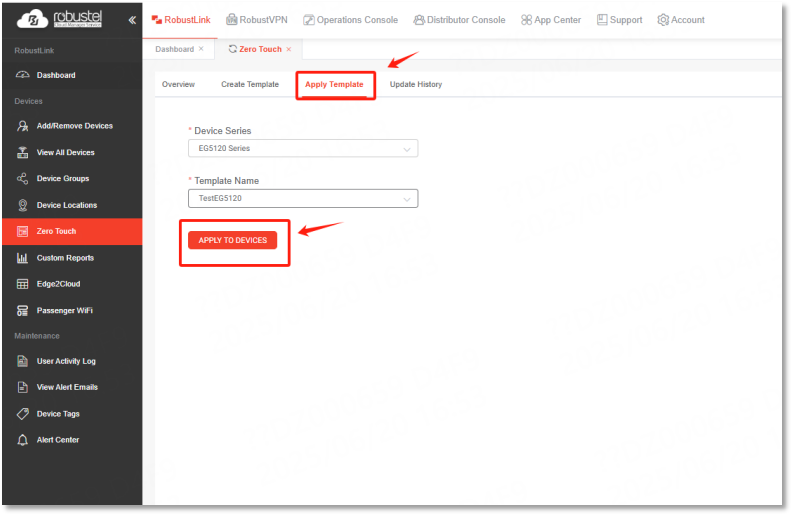Image resolution: width=792 pixels, height=514 pixels.
Task: Click the RobustLink red logo icon
Action: (x=157, y=20)
